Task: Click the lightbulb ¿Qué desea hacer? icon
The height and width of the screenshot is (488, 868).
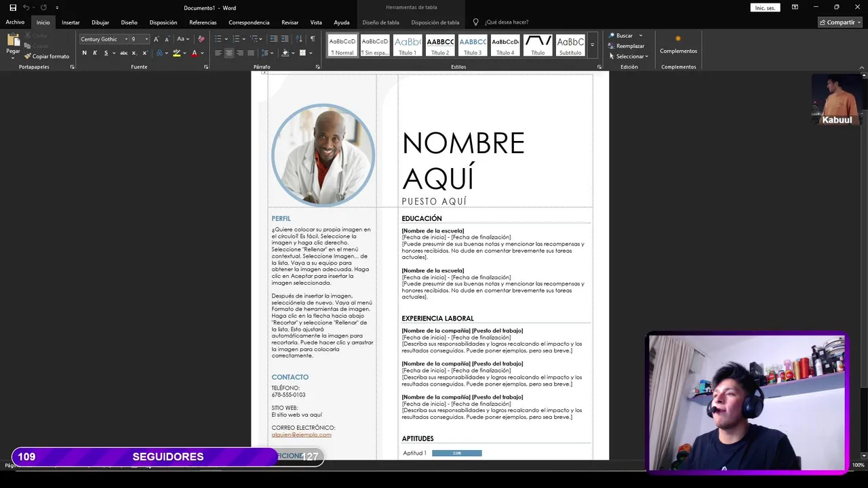Action: coord(475,22)
